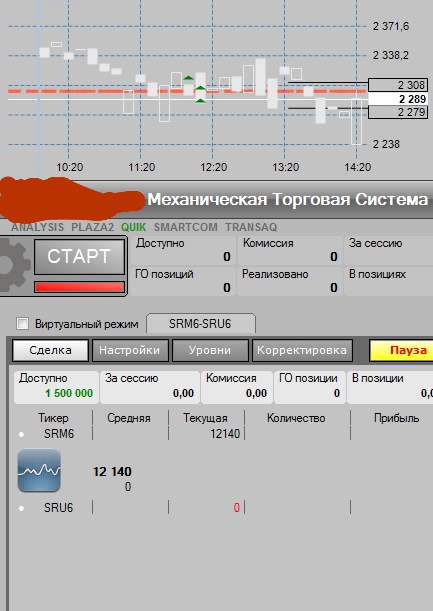Click the 2 238 price axis label
The width and height of the screenshot is (433, 611).
click(386, 144)
